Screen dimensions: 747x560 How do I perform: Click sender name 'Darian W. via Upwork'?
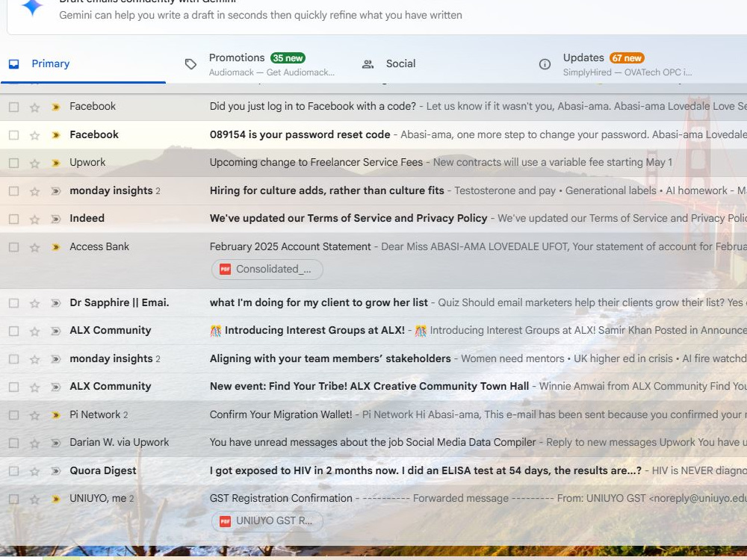(119, 442)
